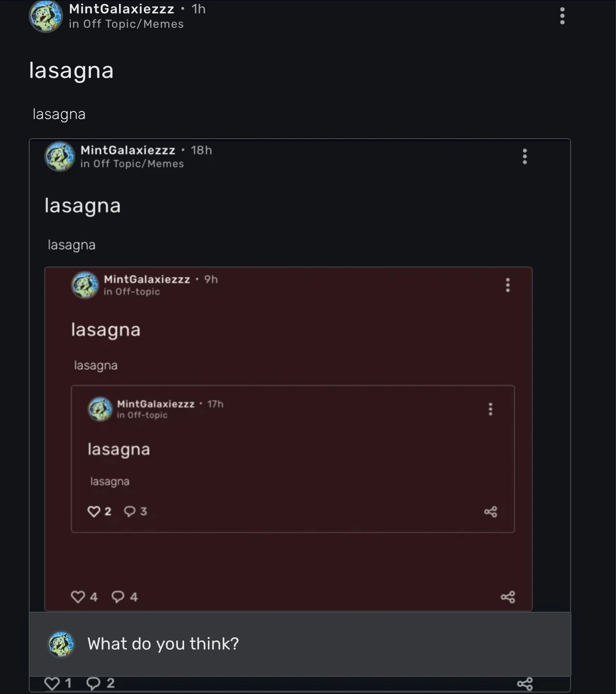Open comments on the innermost 17h post
This screenshot has width=616, height=694.
point(129,511)
